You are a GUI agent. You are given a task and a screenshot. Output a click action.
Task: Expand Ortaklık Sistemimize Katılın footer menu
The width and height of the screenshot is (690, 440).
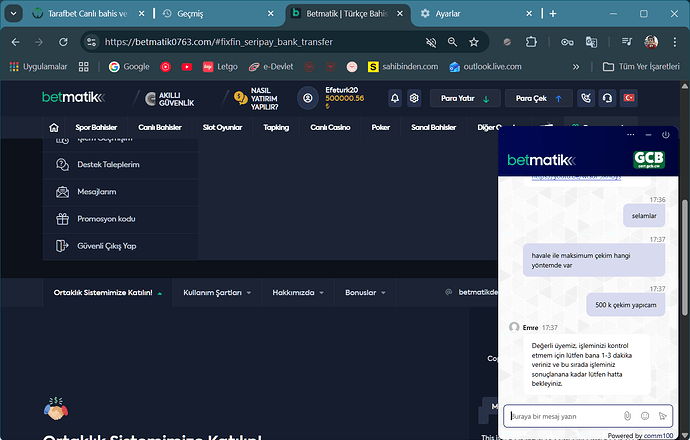[107, 293]
